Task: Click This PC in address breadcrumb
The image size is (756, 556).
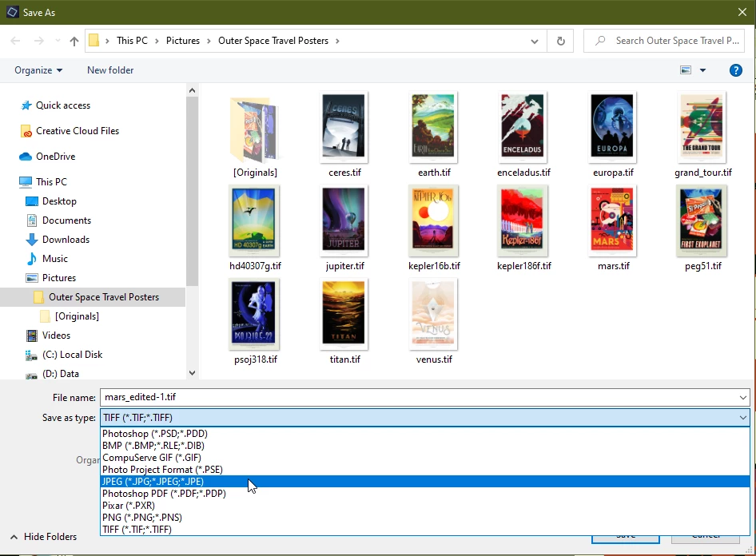Action: click(x=132, y=41)
